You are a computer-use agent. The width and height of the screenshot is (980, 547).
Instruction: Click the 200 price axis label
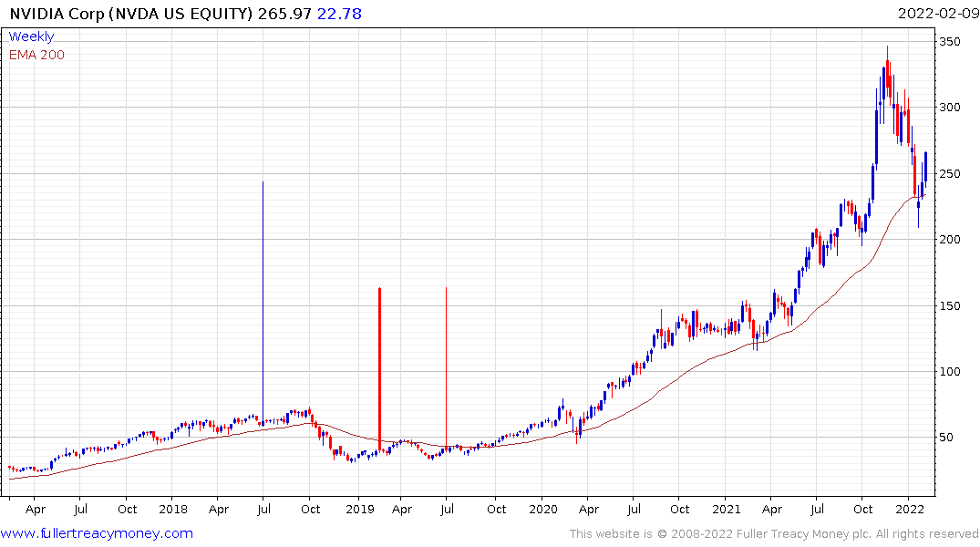pyautogui.click(x=950, y=240)
